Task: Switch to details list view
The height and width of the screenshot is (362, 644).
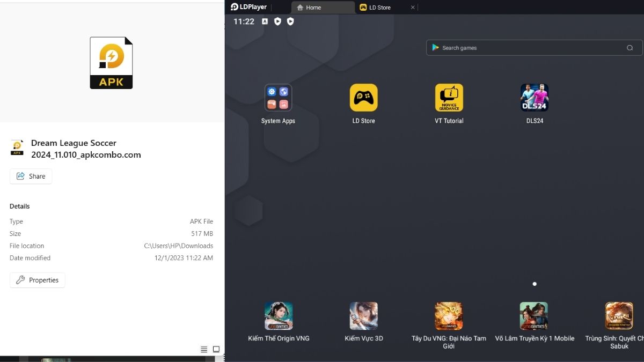Action: pos(204,349)
